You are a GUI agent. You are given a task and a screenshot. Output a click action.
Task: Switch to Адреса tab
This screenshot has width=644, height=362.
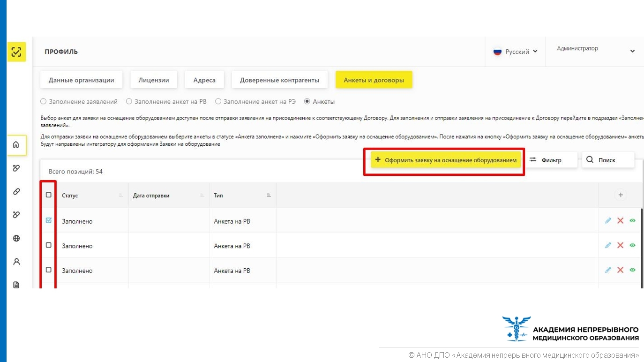[204, 80]
